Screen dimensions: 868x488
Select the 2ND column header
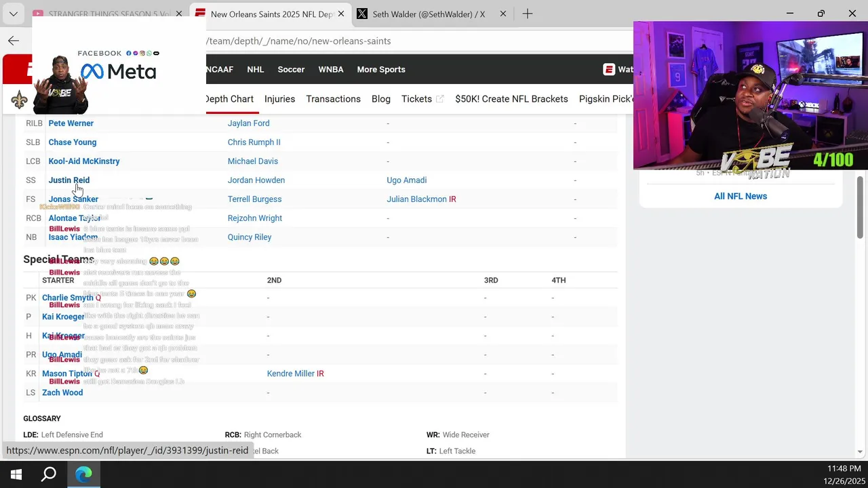(x=274, y=280)
